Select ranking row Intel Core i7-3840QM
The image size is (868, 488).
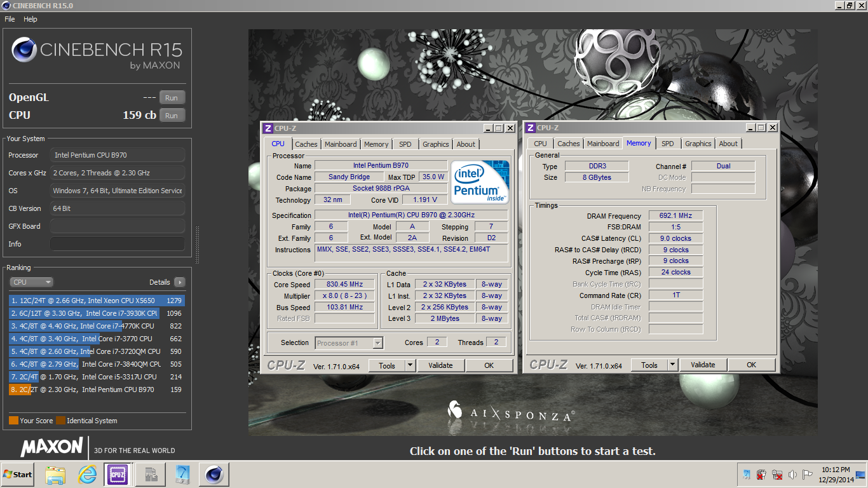click(x=96, y=364)
